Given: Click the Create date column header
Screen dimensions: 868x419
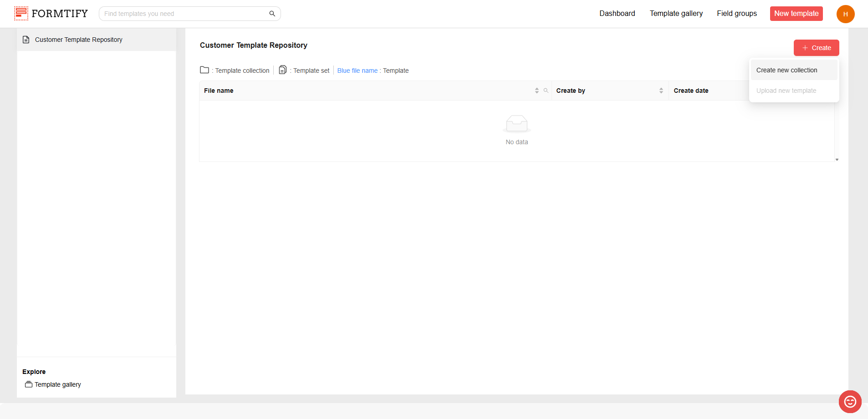Looking at the screenshot, I should pos(691,91).
